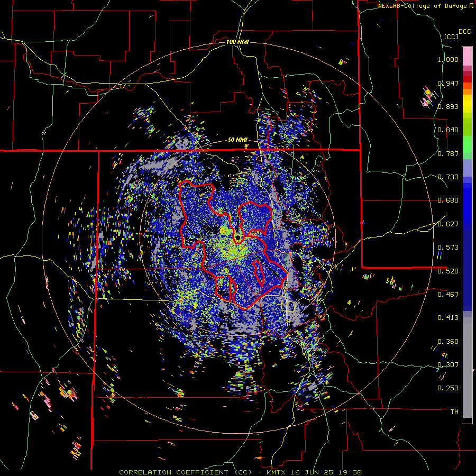Select the 0.733 scale value
476x476 pixels.
click(448, 177)
